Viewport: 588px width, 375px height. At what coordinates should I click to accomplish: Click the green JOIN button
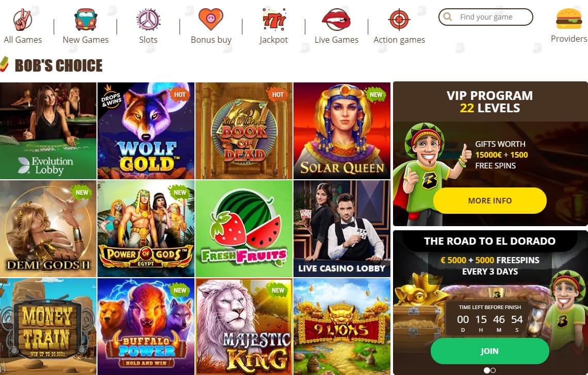point(490,351)
